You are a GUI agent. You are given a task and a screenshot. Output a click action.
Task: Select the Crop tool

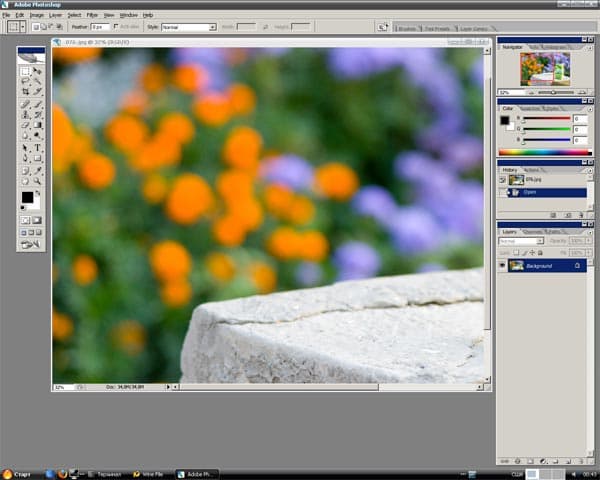tap(25, 91)
